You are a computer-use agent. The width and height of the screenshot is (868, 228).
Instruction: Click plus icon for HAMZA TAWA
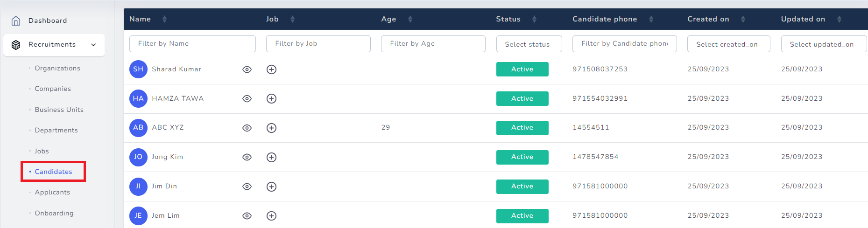(x=271, y=99)
